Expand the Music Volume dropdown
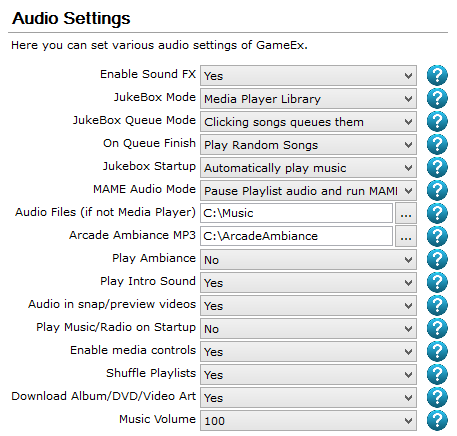This screenshot has height=436, width=457. click(x=308, y=421)
